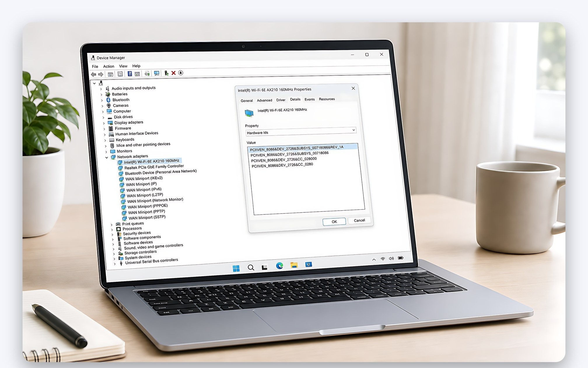Image resolution: width=588 pixels, height=368 pixels.
Task: Click the Wi-Fi adapter icon in Properties dialog
Action: tap(249, 113)
